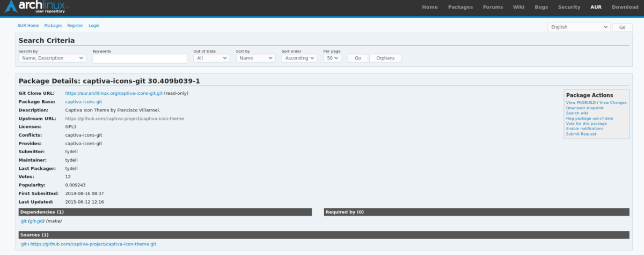Click Search wiki link
Image resolution: width=644 pixels, height=255 pixels.
pyautogui.click(x=577, y=113)
